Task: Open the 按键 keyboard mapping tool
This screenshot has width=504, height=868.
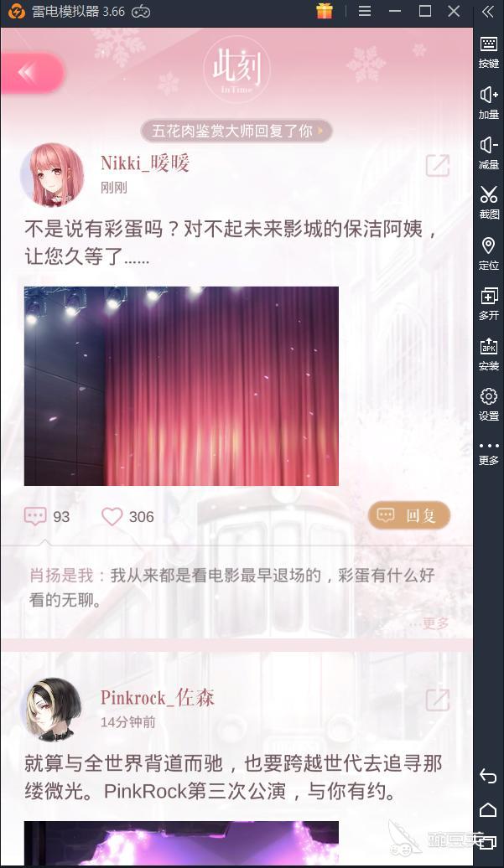Action: pos(489,53)
